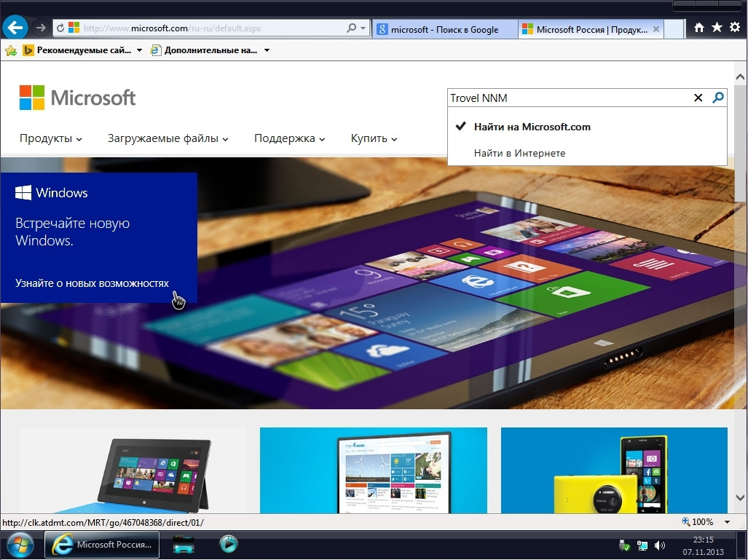The height and width of the screenshot is (560, 748).
Task: Open the printer taskbar icon
Action: pyautogui.click(x=184, y=545)
